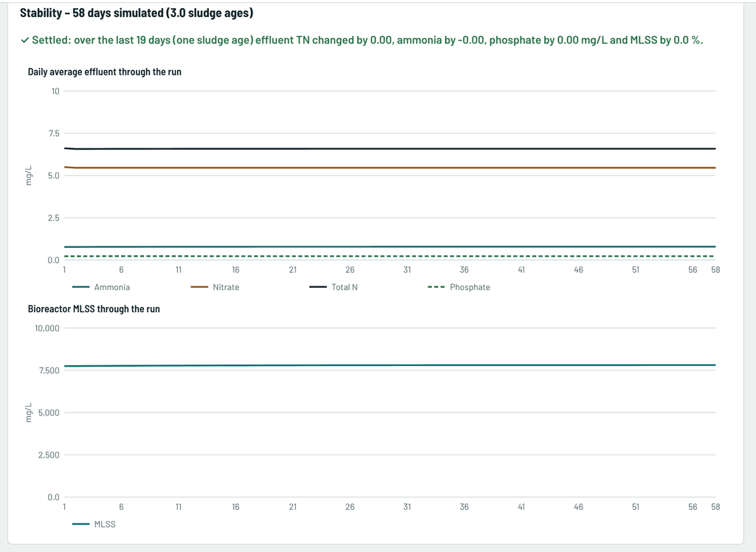Click day 16 label on MLSS chart x-axis

coord(236,507)
